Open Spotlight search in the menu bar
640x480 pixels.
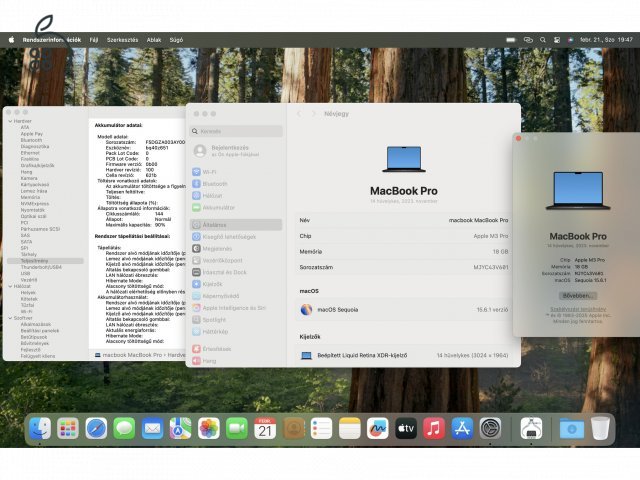click(542, 40)
